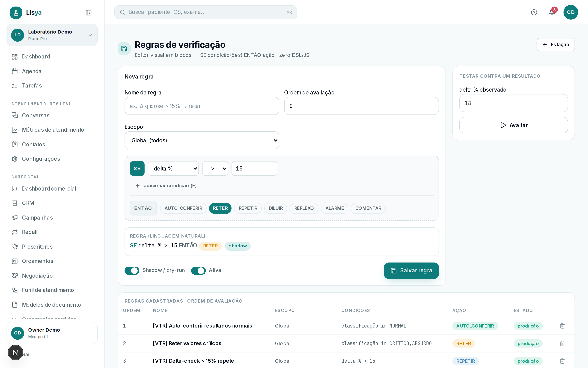Click the Salvar regra button

click(x=411, y=270)
